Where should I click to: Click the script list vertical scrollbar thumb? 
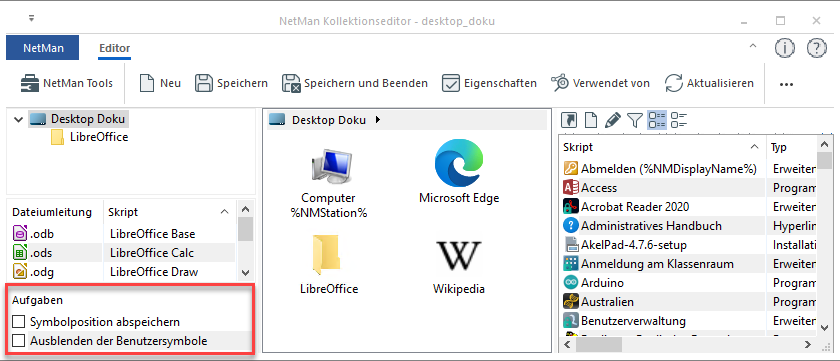point(825,160)
